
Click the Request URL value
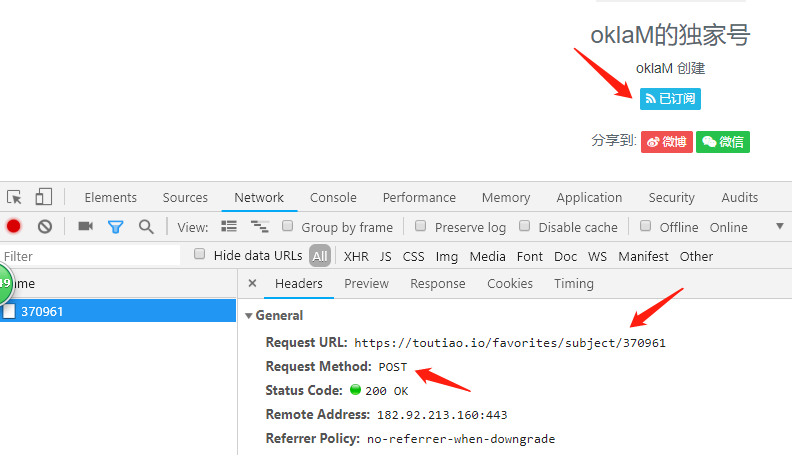point(510,343)
